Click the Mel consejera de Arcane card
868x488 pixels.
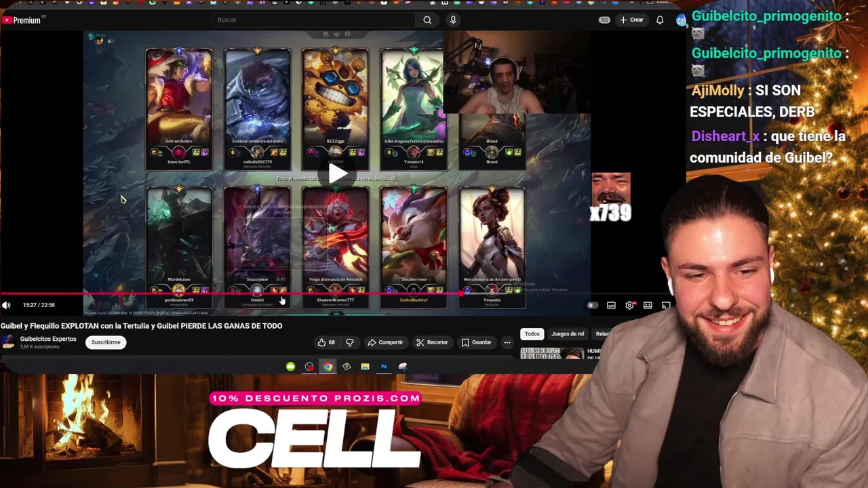click(492, 247)
